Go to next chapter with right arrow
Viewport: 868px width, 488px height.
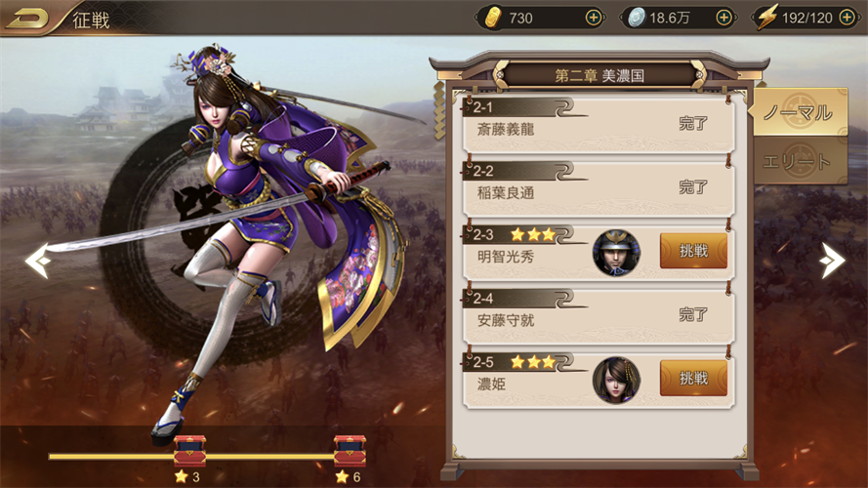coord(832,260)
